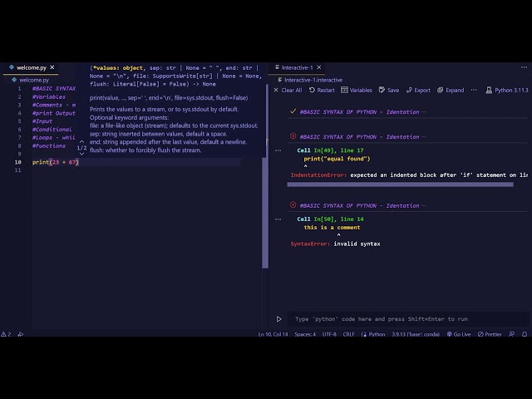Screen dimensions: 532x399
Task: Click the print(23 + 67) code line
Action: coord(56,162)
